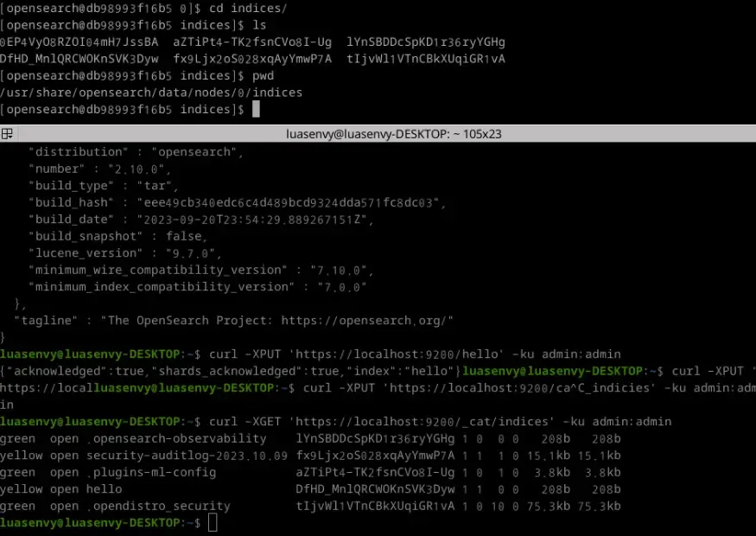
Task: Click the terminal grouping icon in title bar
Action: coord(7,134)
